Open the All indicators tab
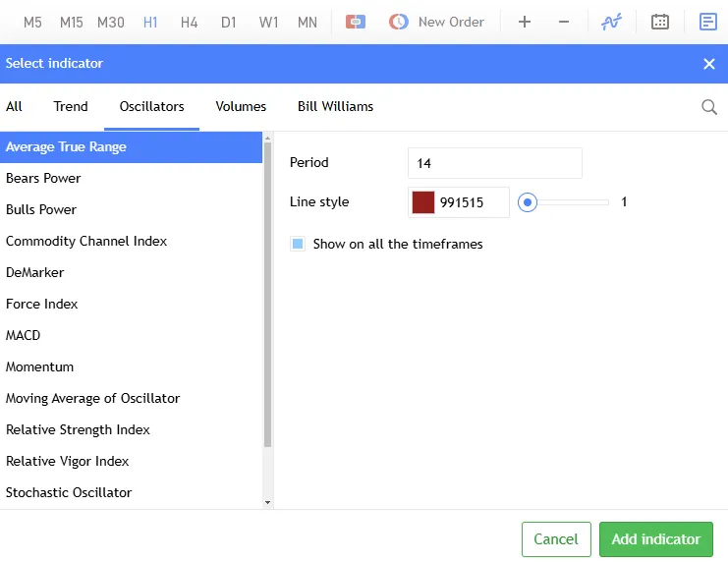Screen dimensions: 728x563 point(14,107)
